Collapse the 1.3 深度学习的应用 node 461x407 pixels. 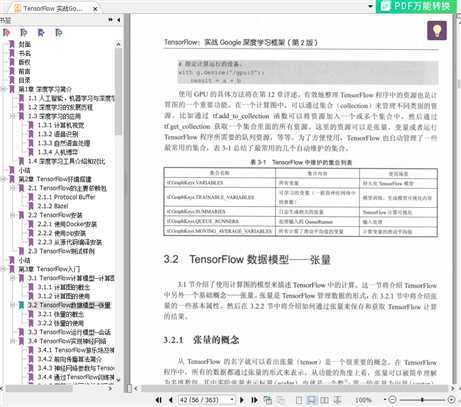tap(13, 116)
